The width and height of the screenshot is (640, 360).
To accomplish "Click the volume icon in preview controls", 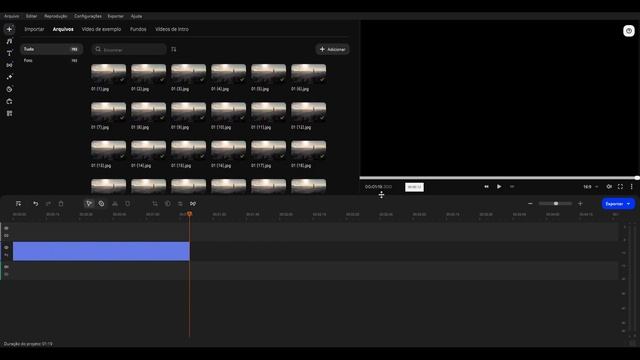I will tap(609, 187).
